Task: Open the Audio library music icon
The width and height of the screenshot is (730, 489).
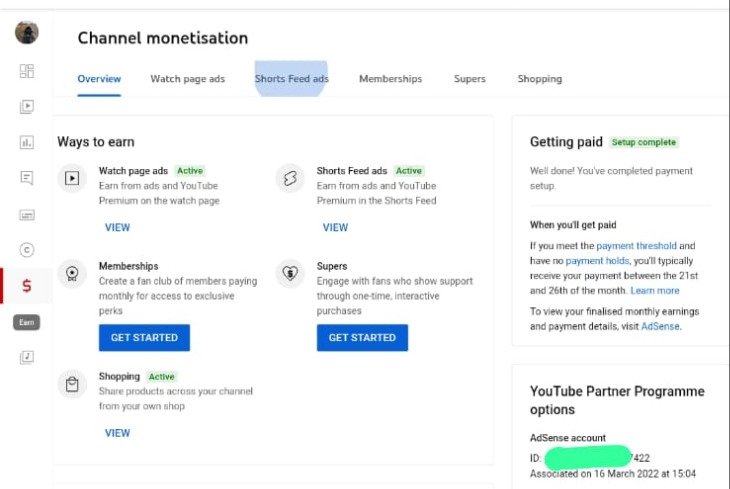Action: coord(27,357)
